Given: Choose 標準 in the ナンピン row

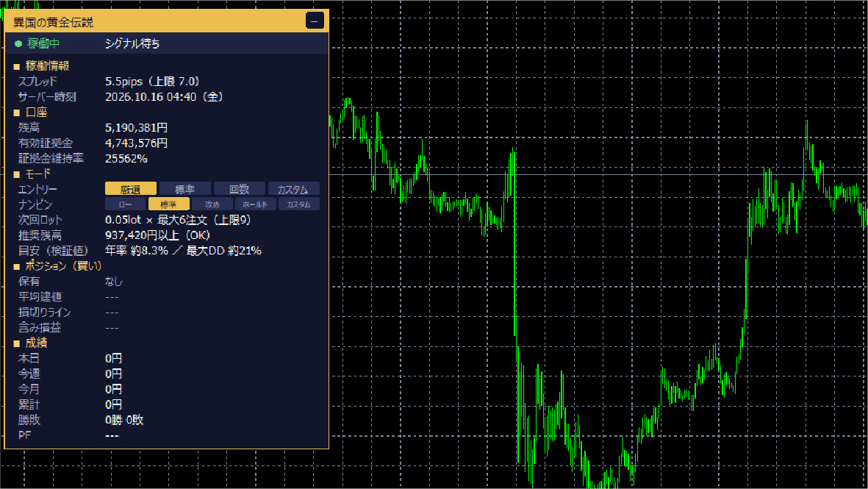Looking at the screenshot, I should 169,204.
